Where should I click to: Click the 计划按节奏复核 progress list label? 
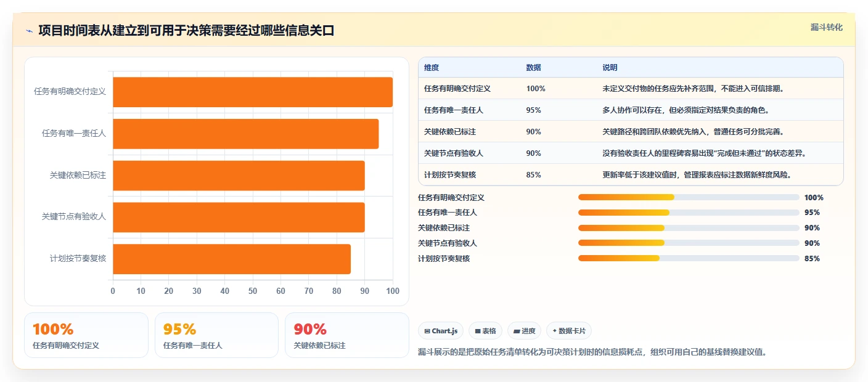coord(444,259)
